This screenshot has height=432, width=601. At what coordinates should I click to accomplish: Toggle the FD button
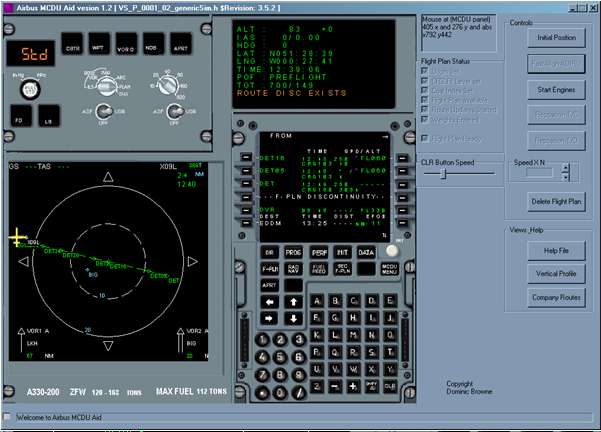21,116
